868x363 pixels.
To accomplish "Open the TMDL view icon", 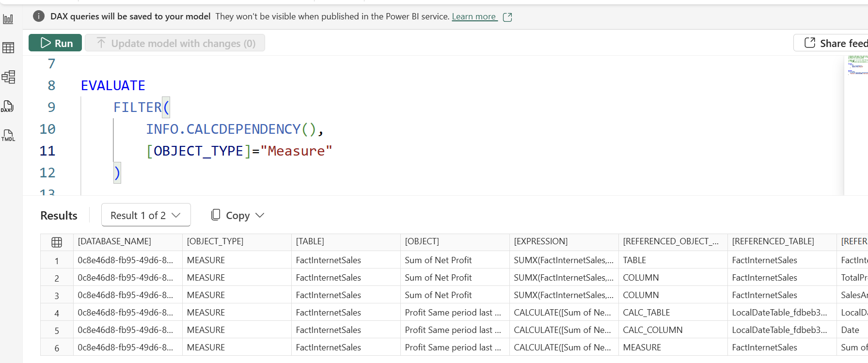I will (x=8, y=135).
